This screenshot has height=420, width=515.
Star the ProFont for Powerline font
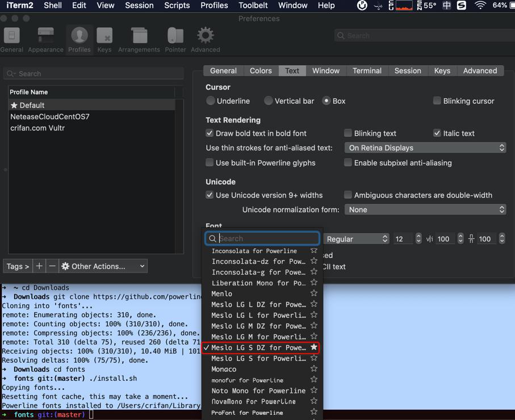(x=314, y=412)
